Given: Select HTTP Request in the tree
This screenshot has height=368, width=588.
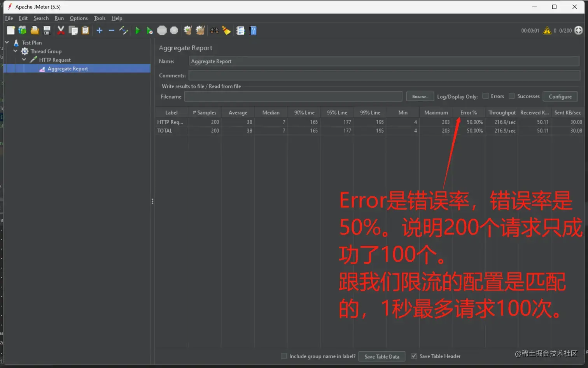Looking at the screenshot, I should [55, 60].
